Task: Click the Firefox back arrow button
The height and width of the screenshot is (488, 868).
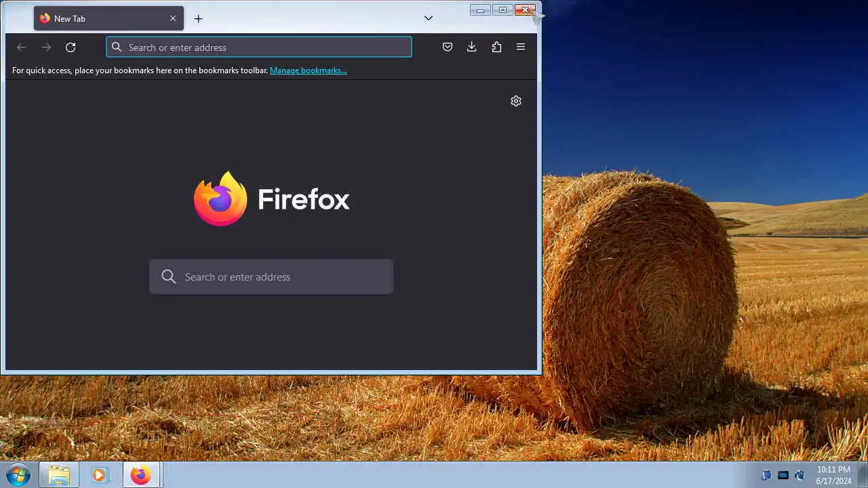Action: click(22, 47)
